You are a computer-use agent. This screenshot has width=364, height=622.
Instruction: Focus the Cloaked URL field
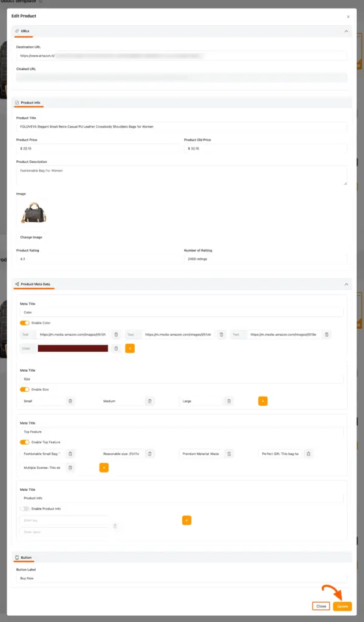(182, 78)
